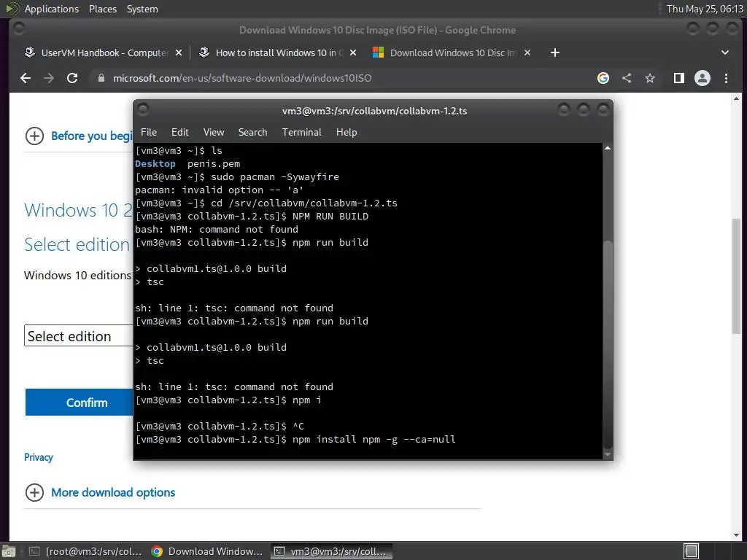Click the address bar URL
Viewport: 747px width, 560px height.
tap(242, 78)
